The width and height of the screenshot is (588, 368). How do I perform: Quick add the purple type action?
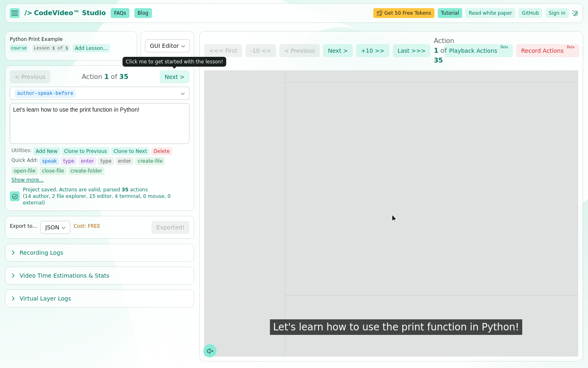point(69,161)
